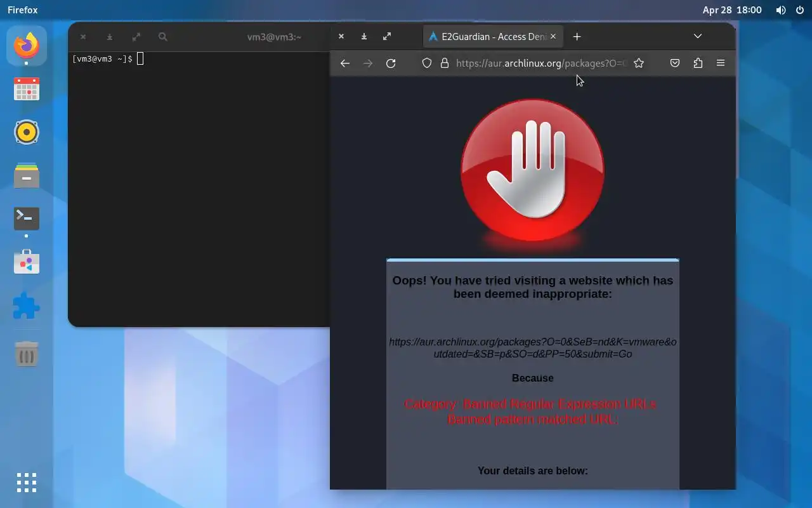Click the 'Because' label
Screen dimensions: 812x508
coord(533,378)
